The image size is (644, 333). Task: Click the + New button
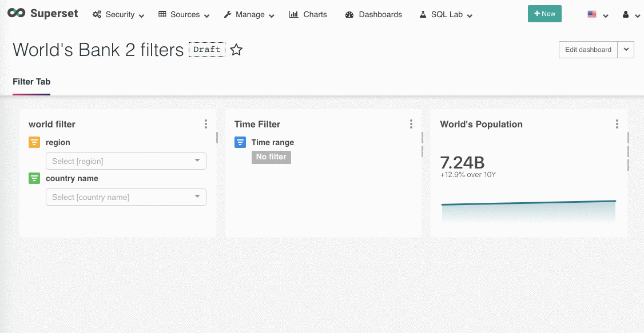tap(544, 14)
